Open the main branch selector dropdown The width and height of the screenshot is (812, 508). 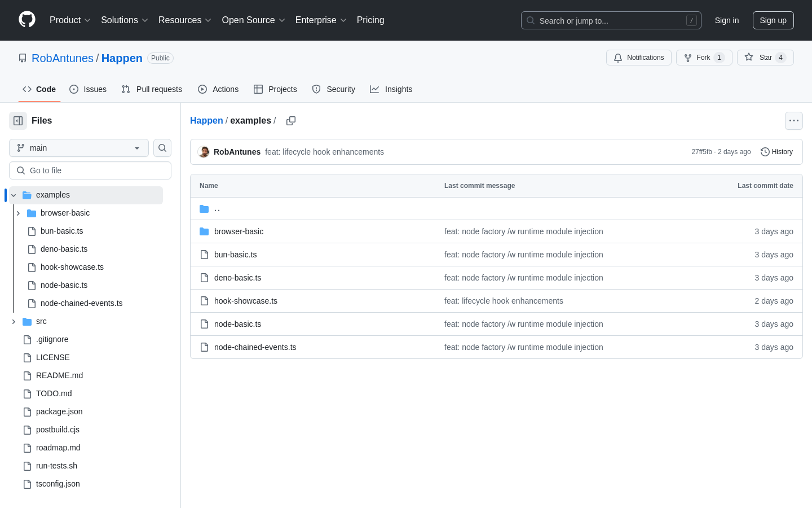click(x=79, y=148)
